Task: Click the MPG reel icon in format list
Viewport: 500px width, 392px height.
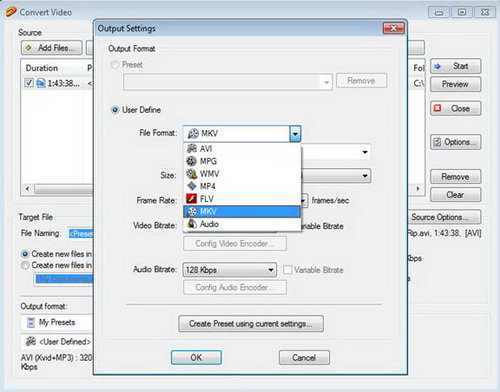Action: pos(191,161)
